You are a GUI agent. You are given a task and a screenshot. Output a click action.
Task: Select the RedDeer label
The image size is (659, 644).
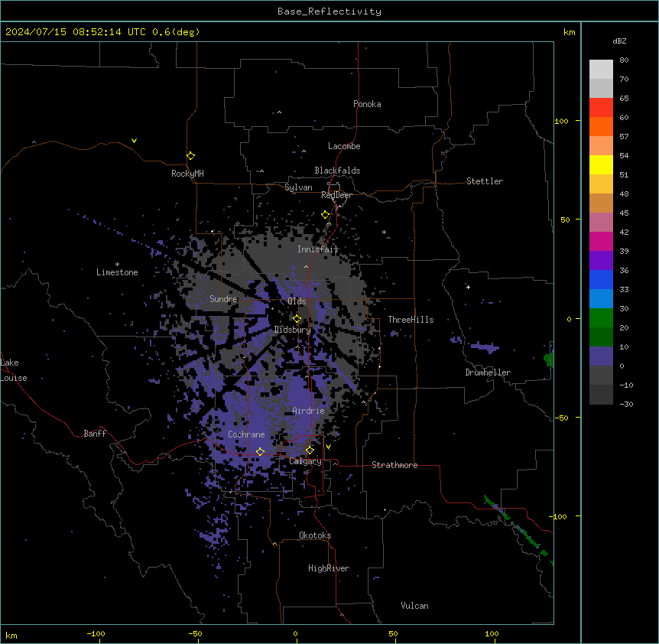[x=336, y=195]
